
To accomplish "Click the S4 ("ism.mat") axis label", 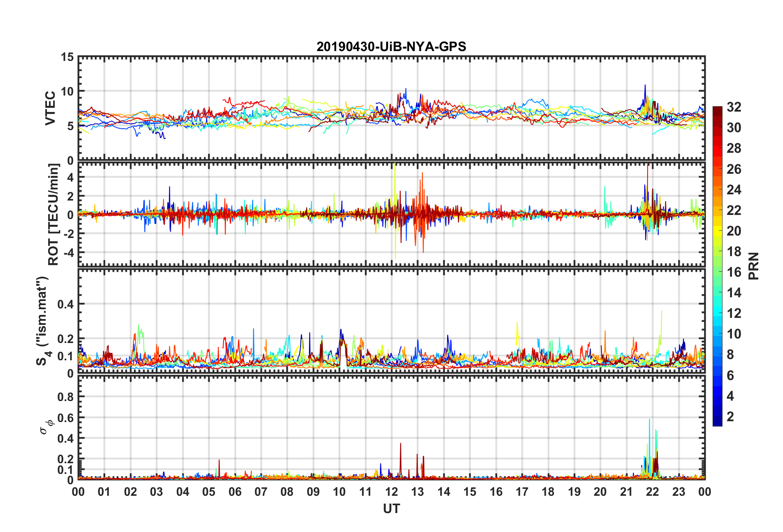I will [43, 321].
